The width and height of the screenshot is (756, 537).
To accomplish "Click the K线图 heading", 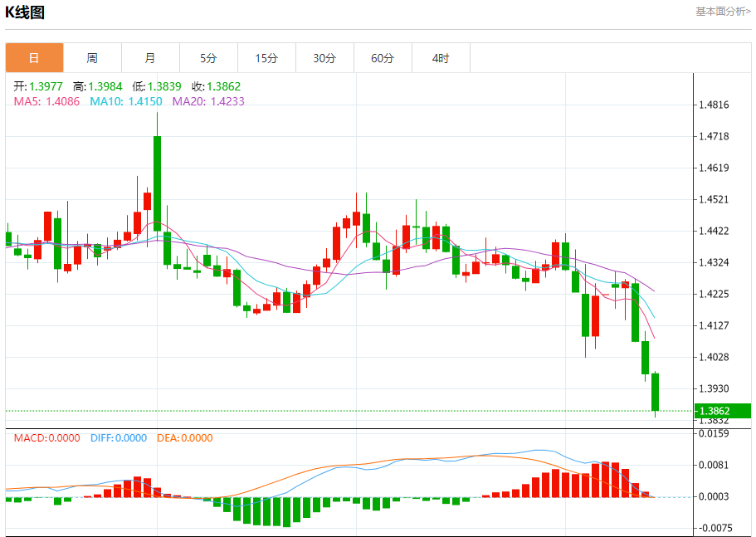I will tap(25, 12).
